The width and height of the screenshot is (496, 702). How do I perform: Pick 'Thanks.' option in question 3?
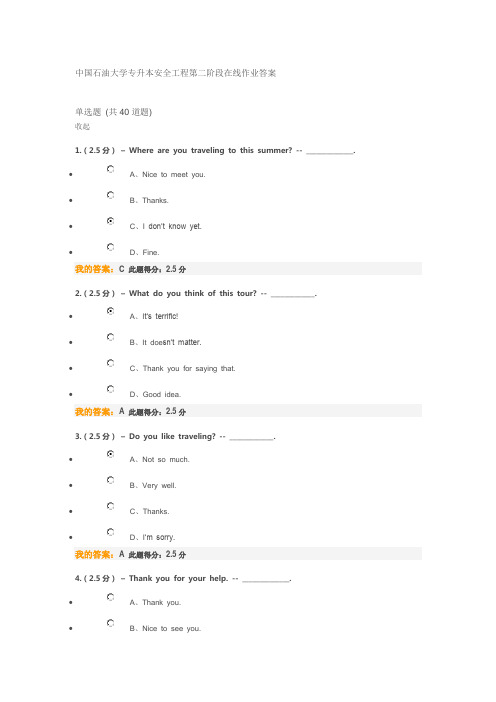coord(111,506)
